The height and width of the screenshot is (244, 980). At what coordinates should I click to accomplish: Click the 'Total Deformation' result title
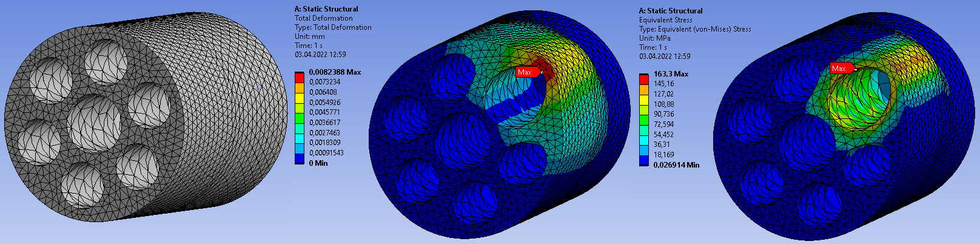pos(323,18)
